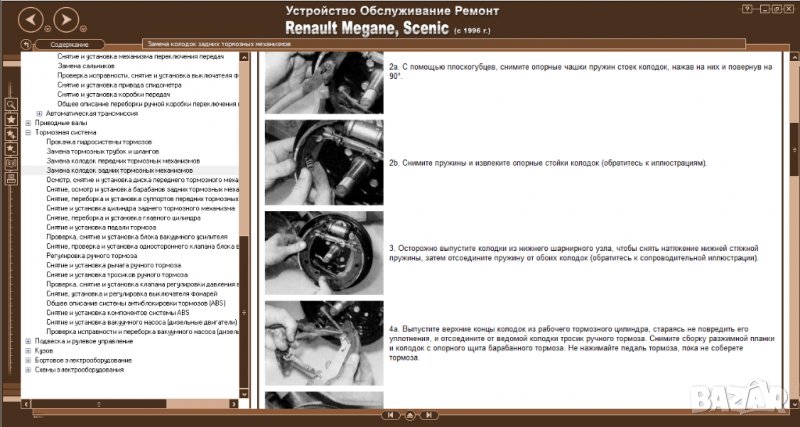Click the small return arrow beside Содержание
Image resolution: width=800 pixels, height=427 pixels.
(x=27, y=44)
